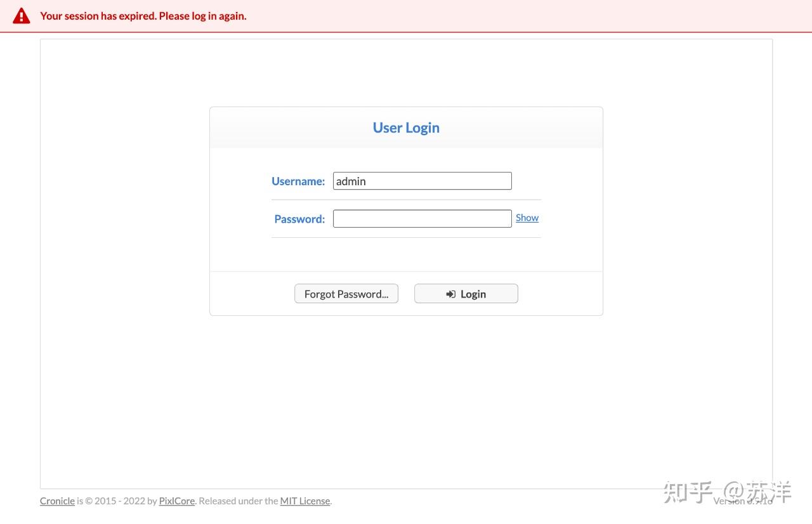
Task: Click the 知乎 watermark logo
Action: click(x=688, y=492)
